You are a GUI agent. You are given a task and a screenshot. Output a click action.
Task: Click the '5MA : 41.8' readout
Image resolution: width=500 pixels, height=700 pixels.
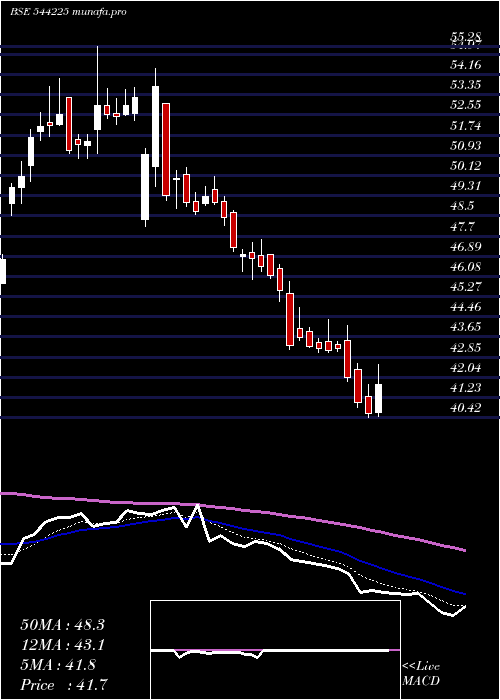click(58, 665)
